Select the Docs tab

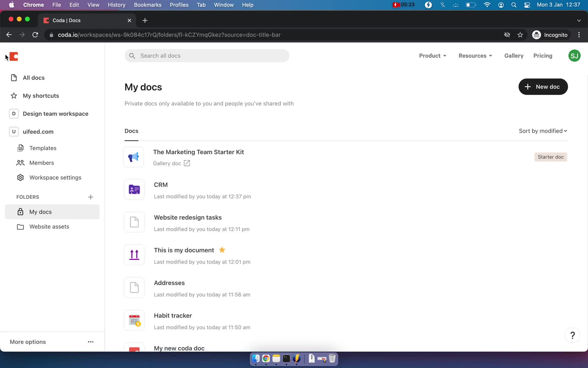pos(131,131)
